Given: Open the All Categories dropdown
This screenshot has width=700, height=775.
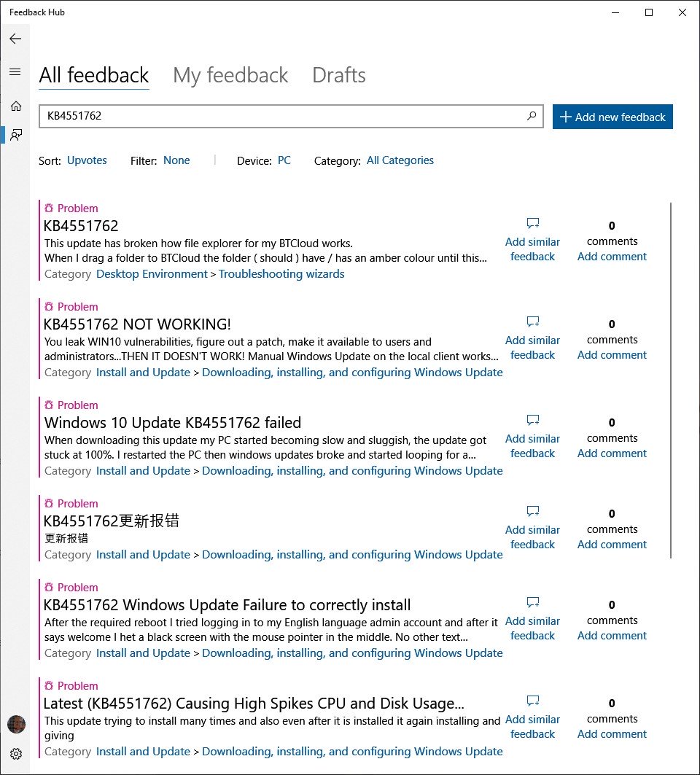Looking at the screenshot, I should click(400, 160).
